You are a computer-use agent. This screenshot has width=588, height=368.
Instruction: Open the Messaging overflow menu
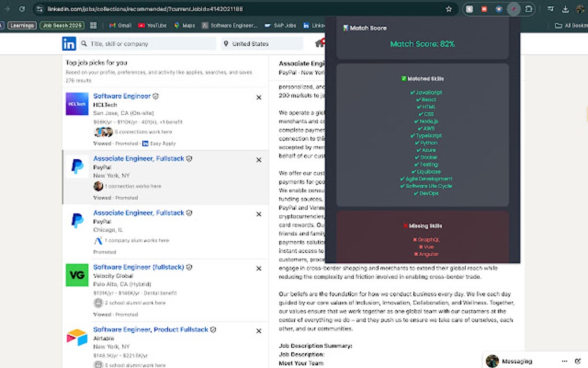click(x=564, y=361)
